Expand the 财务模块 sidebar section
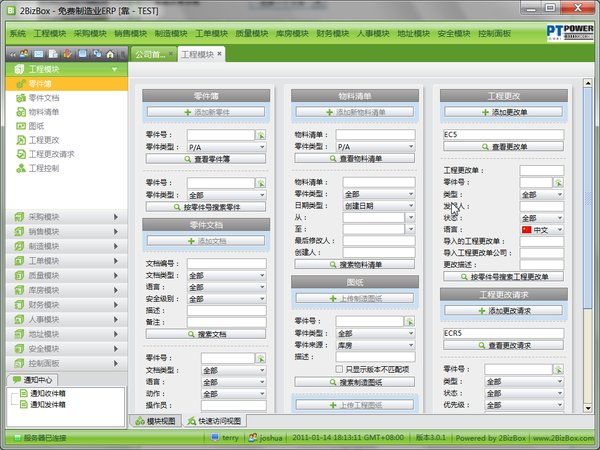 click(x=67, y=305)
